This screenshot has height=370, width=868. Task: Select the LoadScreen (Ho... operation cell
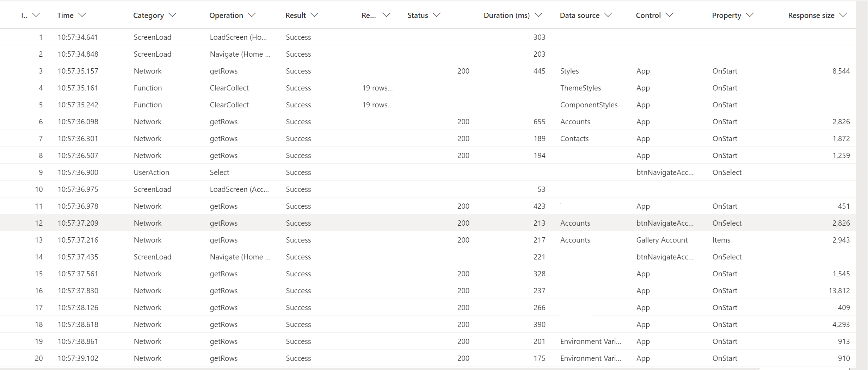pyautogui.click(x=238, y=37)
